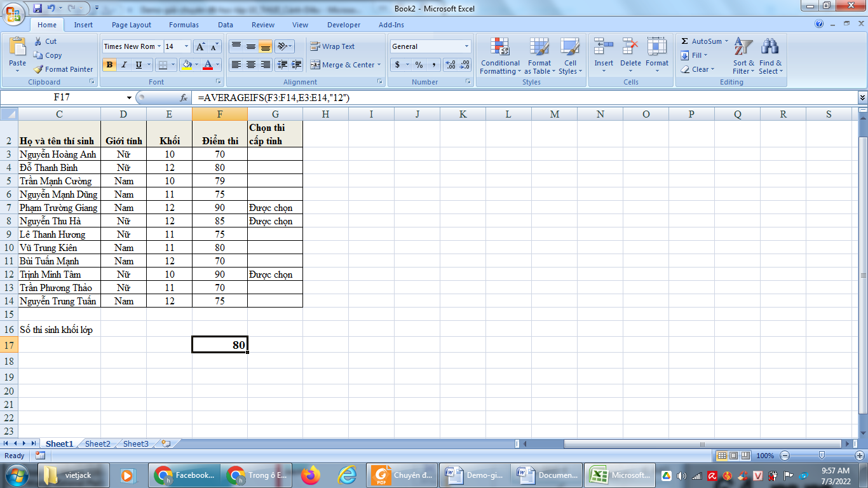Select cell G7 'Được chọn'
The width and height of the screenshot is (868, 488).
point(275,208)
